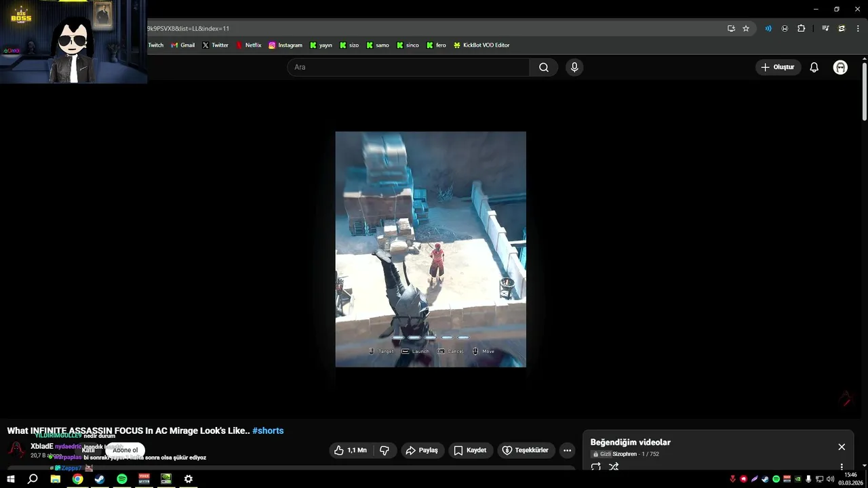Open the yayın Kick bookmark
This screenshot has width=868, height=488.
pos(321,45)
